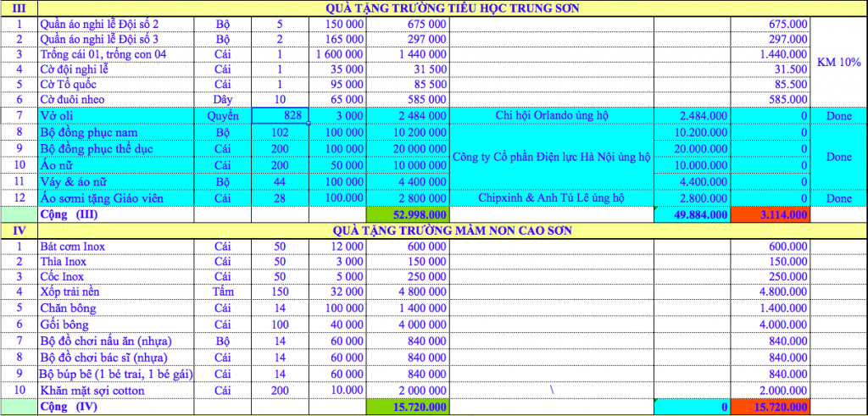Select the backslash cell in Khăn mặt row
Viewport: 868px width, 416px height.
tap(551, 391)
